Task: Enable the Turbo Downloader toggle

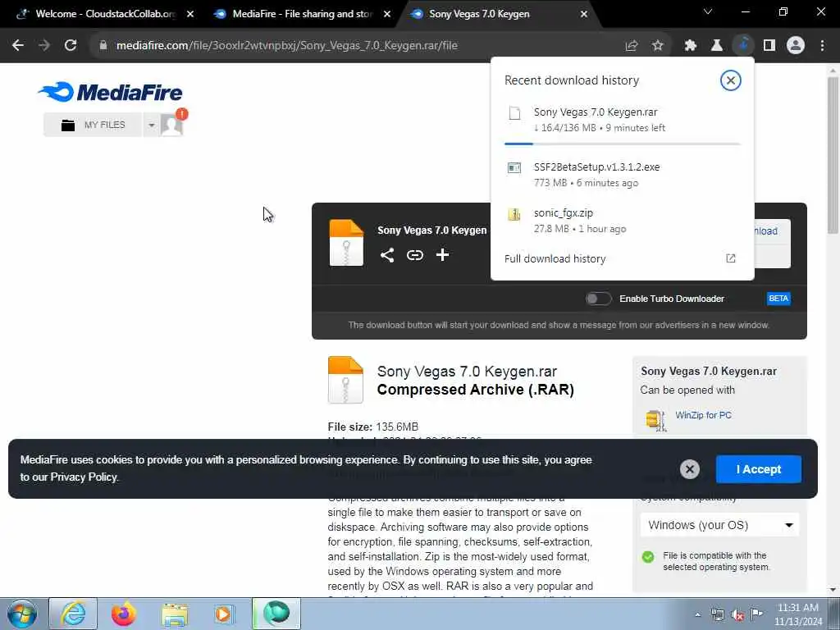Action: tap(598, 299)
